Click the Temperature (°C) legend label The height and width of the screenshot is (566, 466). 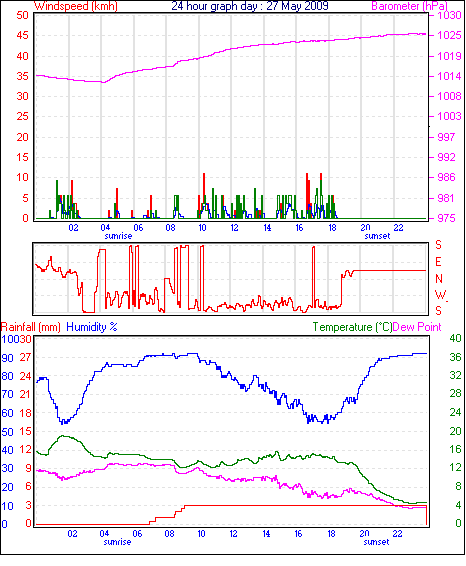(352, 327)
